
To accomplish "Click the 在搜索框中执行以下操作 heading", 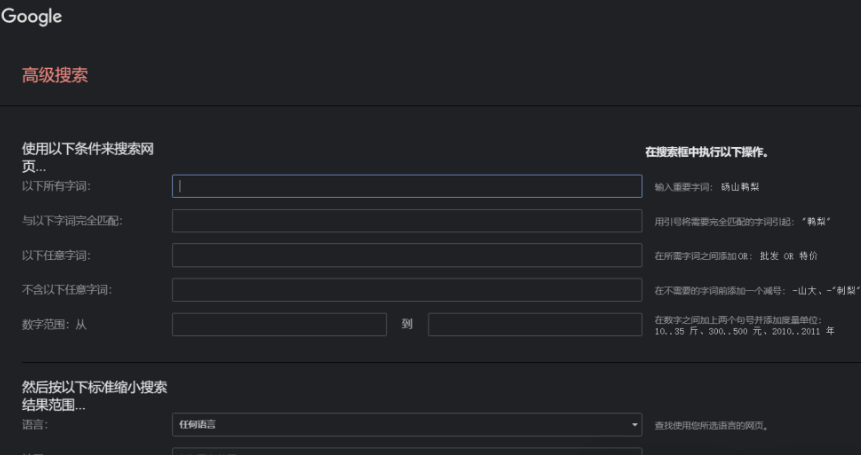I will tap(713, 153).
